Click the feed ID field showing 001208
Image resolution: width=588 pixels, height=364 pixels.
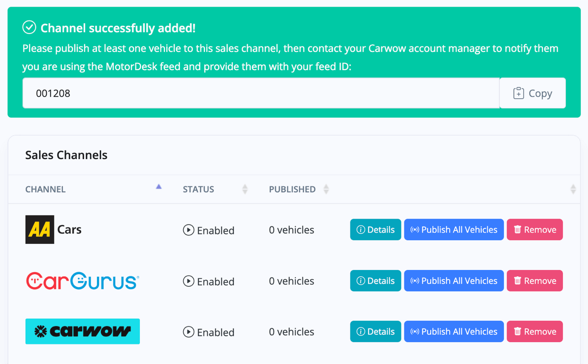coord(261,93)
